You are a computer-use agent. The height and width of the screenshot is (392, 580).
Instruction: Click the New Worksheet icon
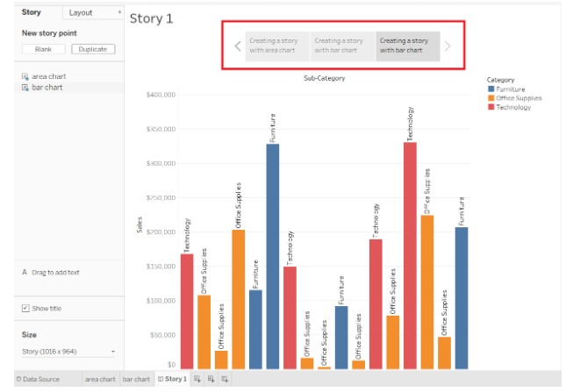(x=197, y=379)
